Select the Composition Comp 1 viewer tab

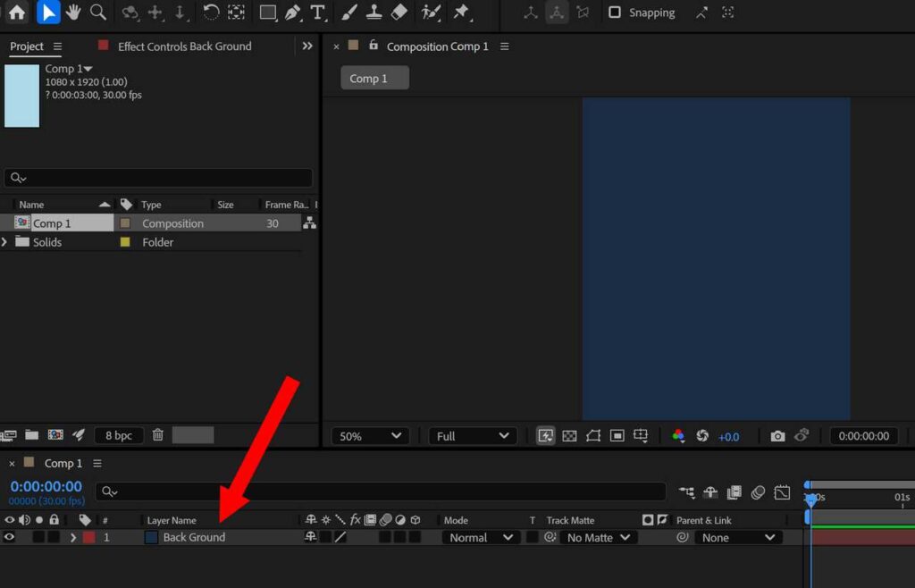point(438,46)
